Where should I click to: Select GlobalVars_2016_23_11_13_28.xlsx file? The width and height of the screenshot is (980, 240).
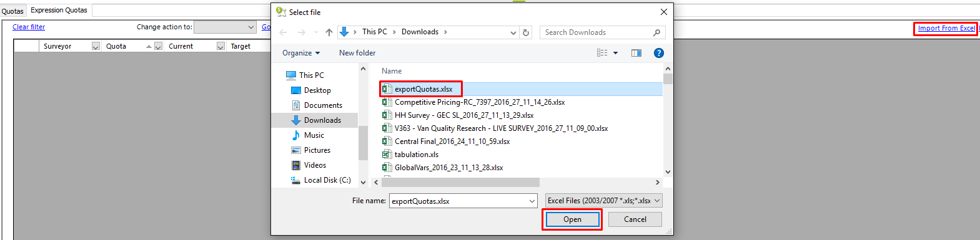[448, 168]
